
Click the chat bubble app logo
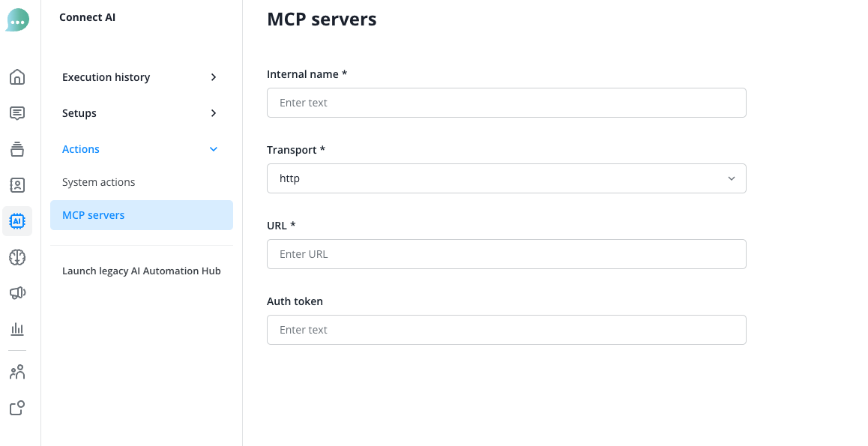17,20
